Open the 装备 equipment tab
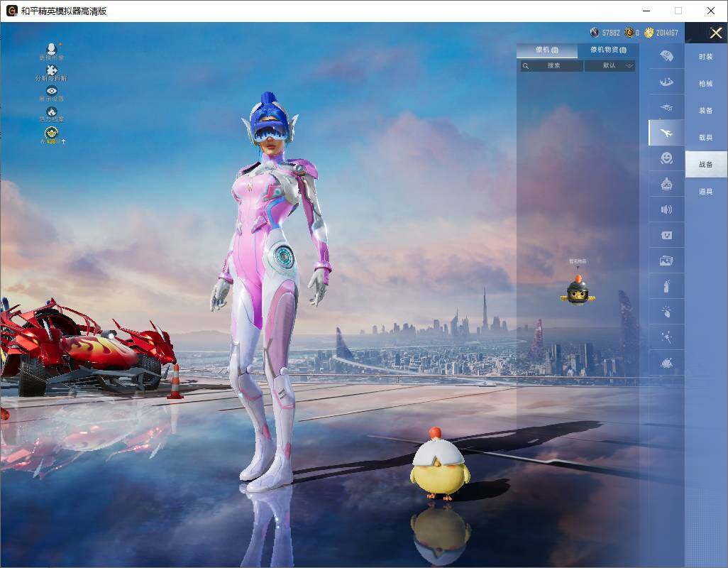The height and width of the screenshot is (568, 728). 706,111
